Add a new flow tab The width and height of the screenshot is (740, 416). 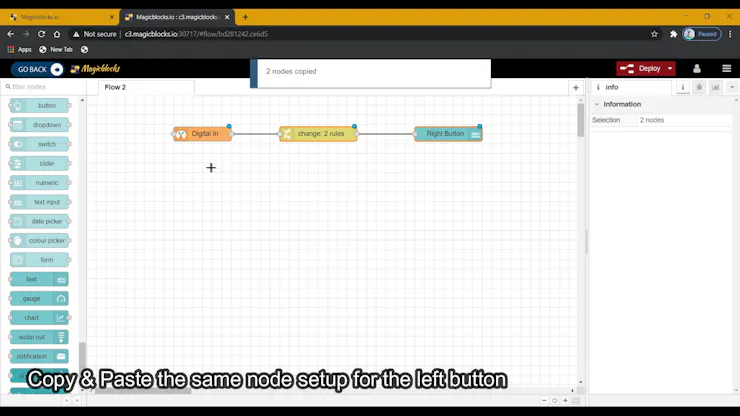coord(575,87)
